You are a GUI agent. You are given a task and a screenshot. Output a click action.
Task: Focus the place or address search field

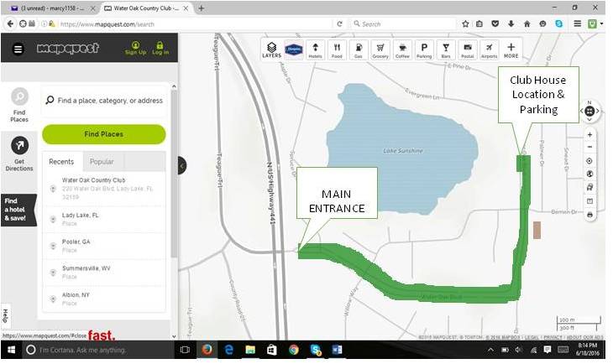pos(104,101)
